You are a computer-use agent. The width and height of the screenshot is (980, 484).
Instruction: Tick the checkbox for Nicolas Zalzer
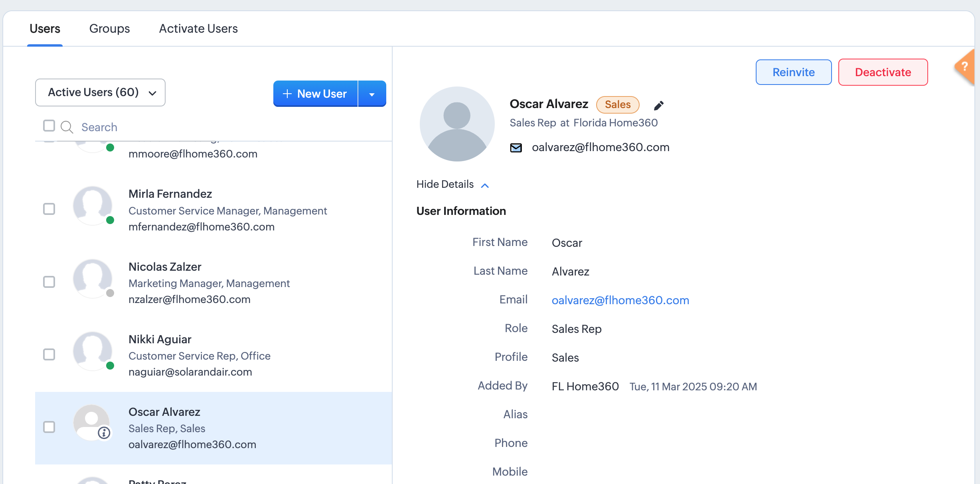tap(49, 282)
